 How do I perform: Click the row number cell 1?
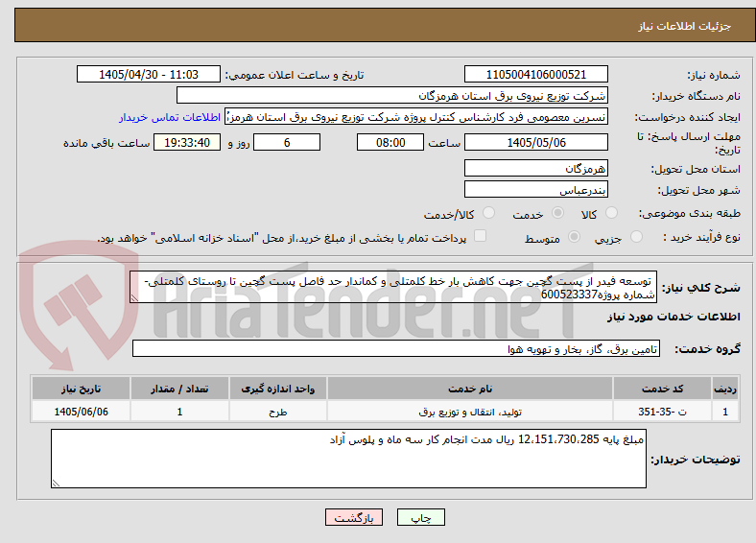coord(725,412)
